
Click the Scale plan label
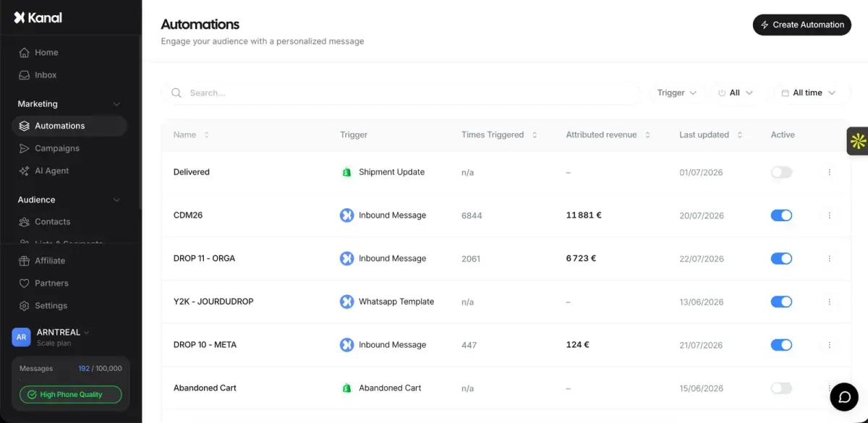54,343
